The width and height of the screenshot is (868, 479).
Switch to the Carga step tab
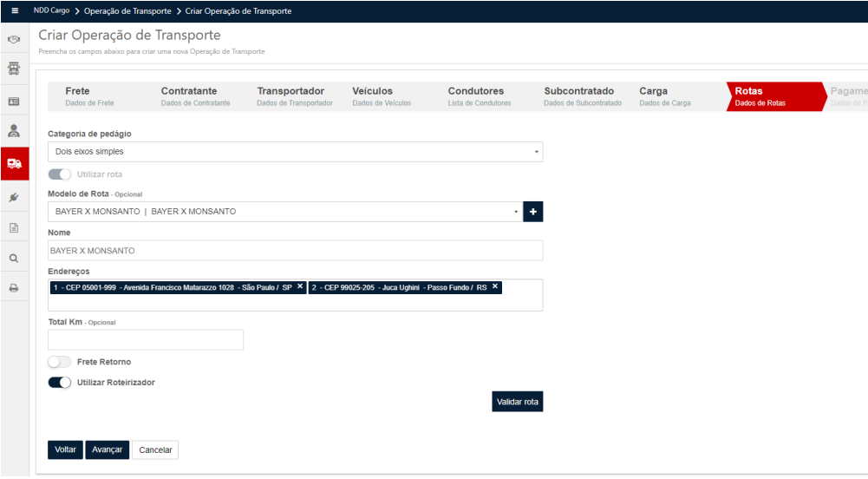pos(664,95)
